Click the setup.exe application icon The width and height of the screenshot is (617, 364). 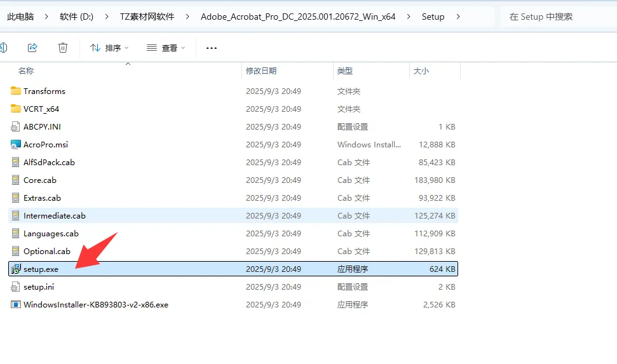pos(15,269)
